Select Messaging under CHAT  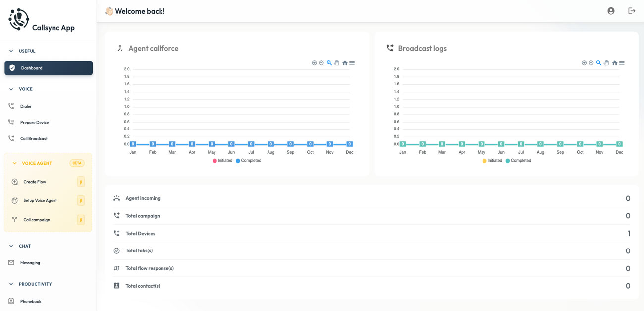[x=30, y=262]
